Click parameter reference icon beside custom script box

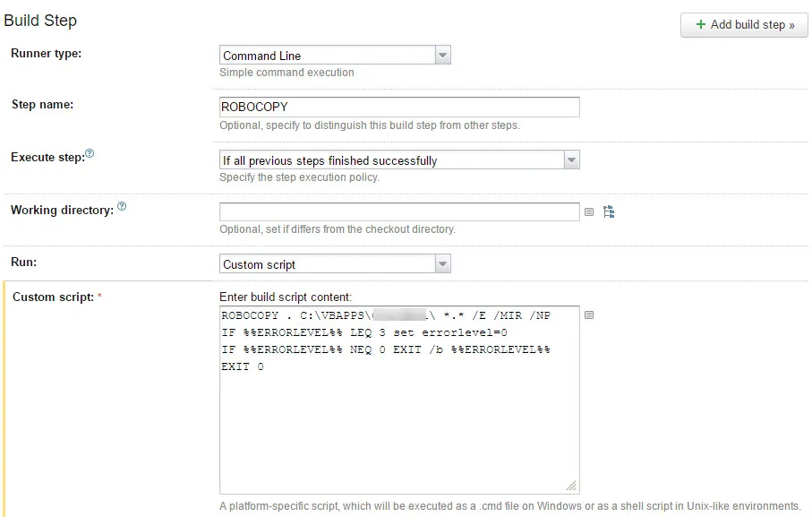[x=589, y=315]
